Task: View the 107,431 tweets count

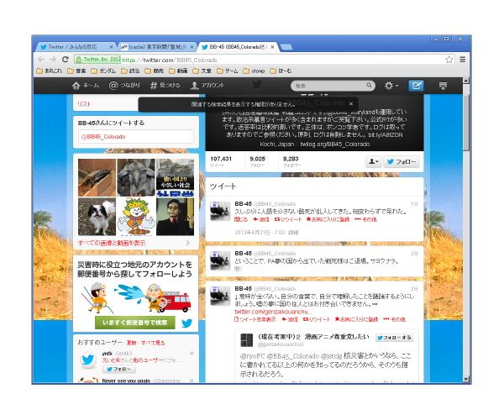Action: click(221, 161)
